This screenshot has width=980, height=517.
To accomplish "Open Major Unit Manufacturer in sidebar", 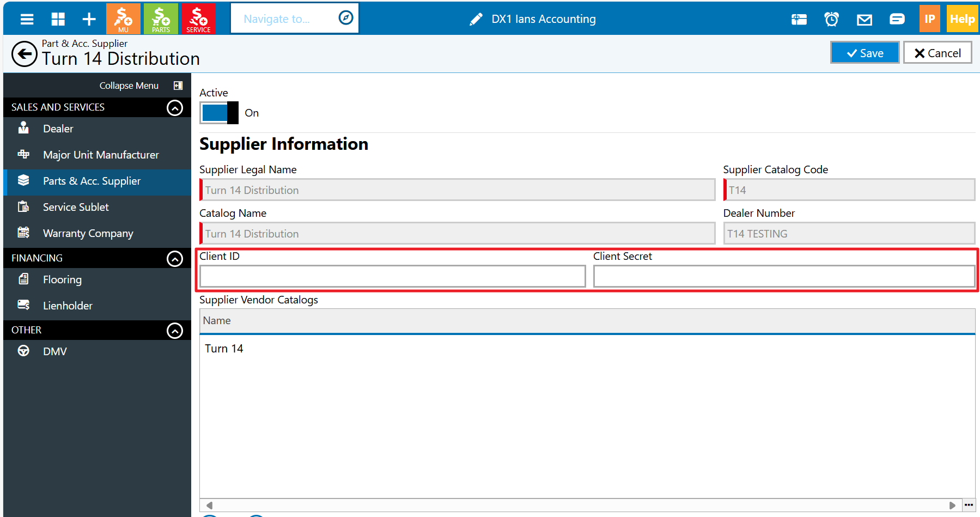I will [97, 155].
